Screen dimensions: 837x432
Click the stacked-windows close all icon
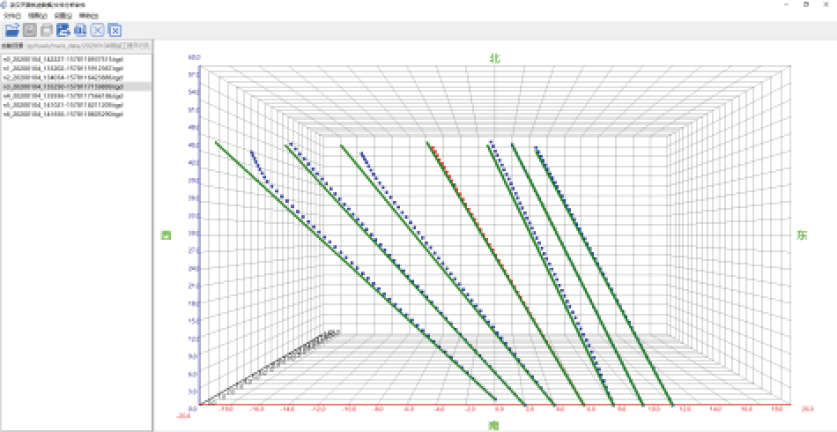point(114,31)
